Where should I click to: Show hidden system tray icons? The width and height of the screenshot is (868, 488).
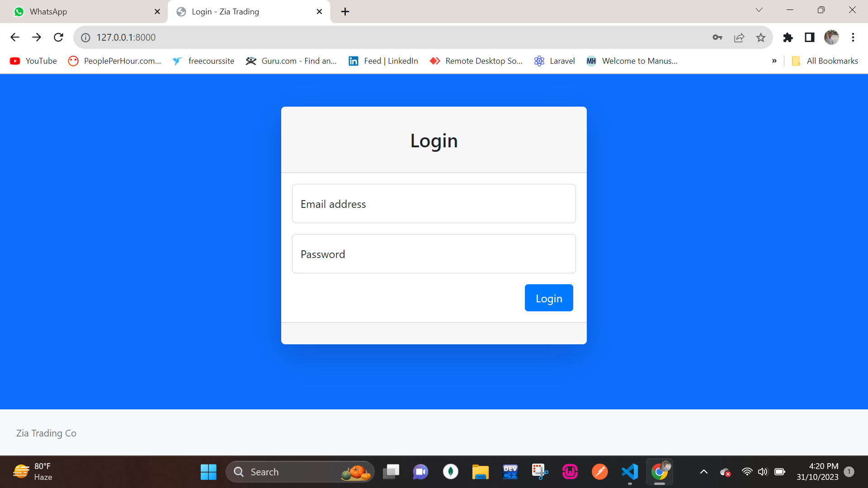point(704,472)
